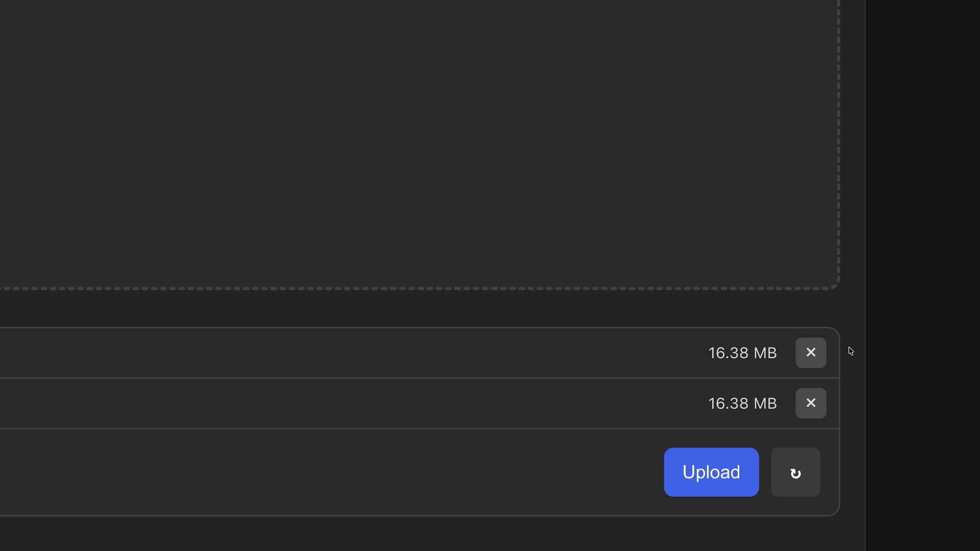This screenshot has height=551, width=980.
Task: Click inside the dashed drop zone
Action: click(408, 143)
